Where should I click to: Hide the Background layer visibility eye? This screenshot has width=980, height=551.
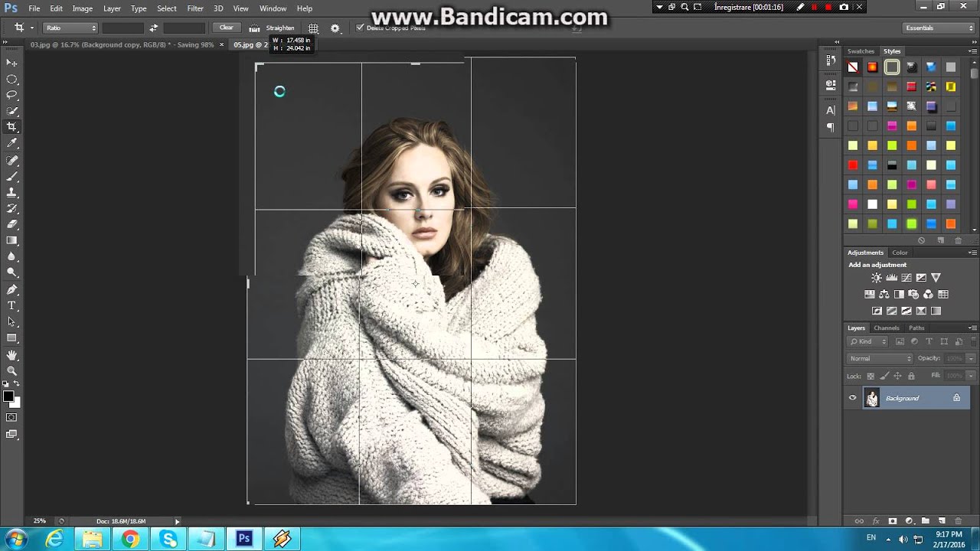(x=852, y=398)
